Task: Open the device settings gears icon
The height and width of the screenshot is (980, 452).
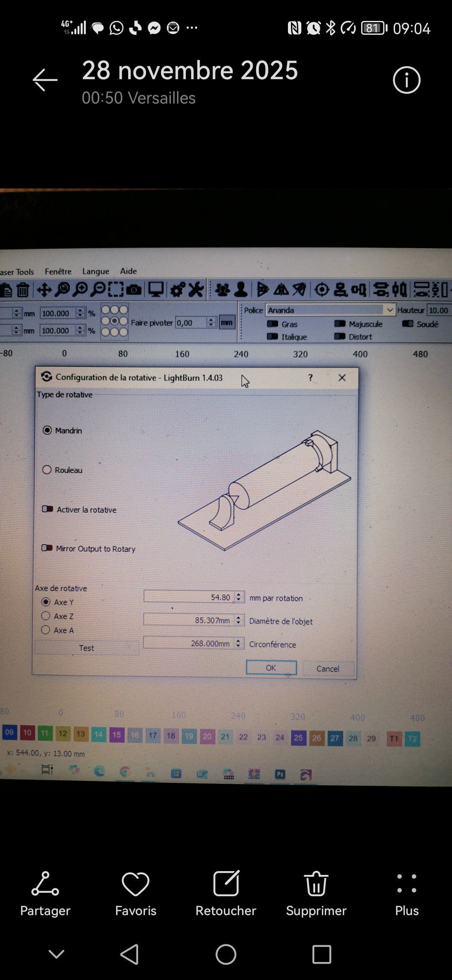Action: point(177,290)
